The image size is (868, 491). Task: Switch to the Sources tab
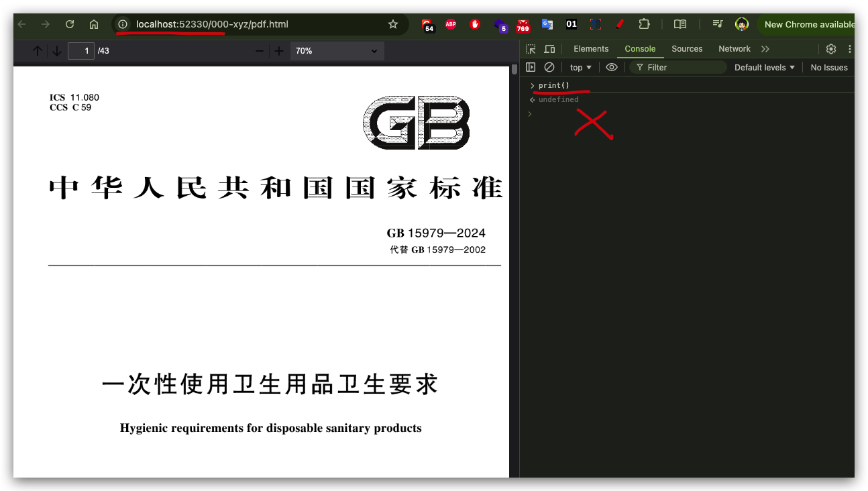coord(687,49)
